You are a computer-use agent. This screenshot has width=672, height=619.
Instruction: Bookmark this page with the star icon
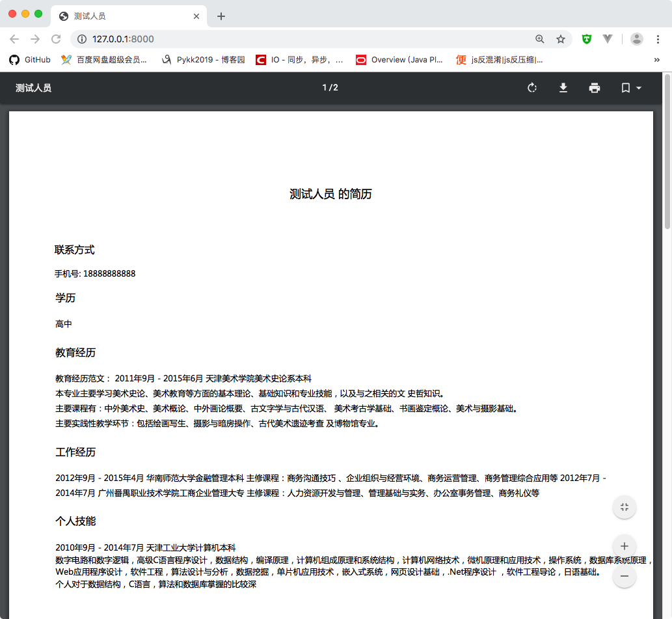point(561,39)
